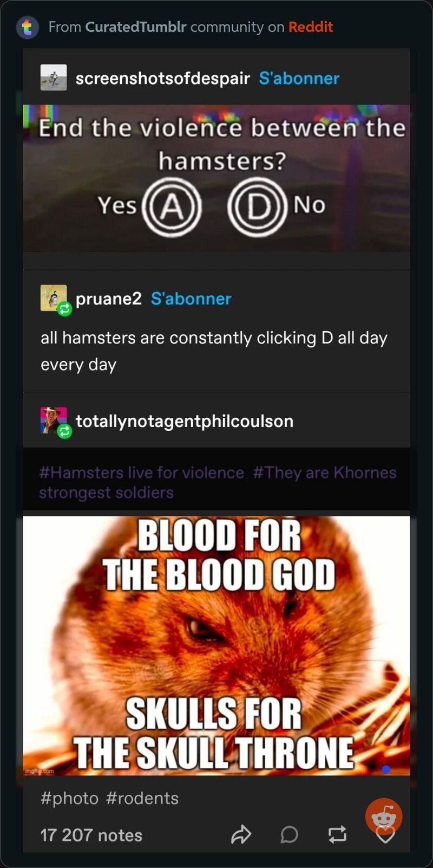Open the Blood for the Blood God hamster image
This screenshot has height=868, width=433.
point(216,645)
